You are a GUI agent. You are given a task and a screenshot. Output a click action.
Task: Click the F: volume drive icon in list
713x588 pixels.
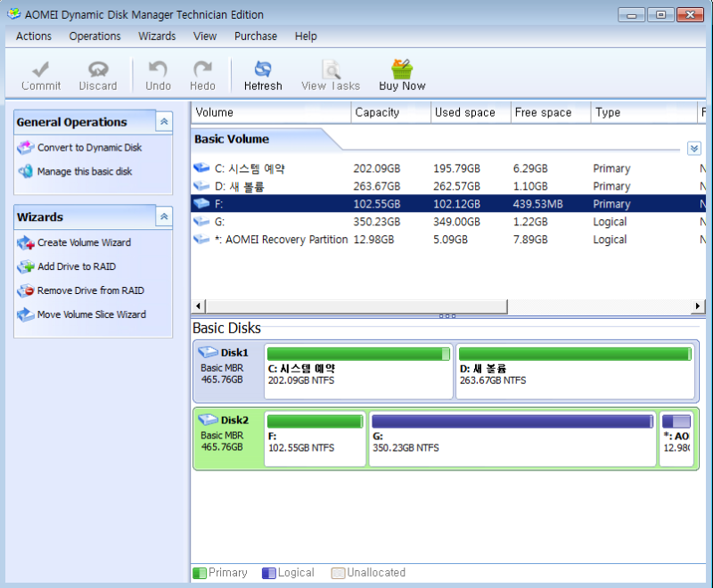coord(201,204)
